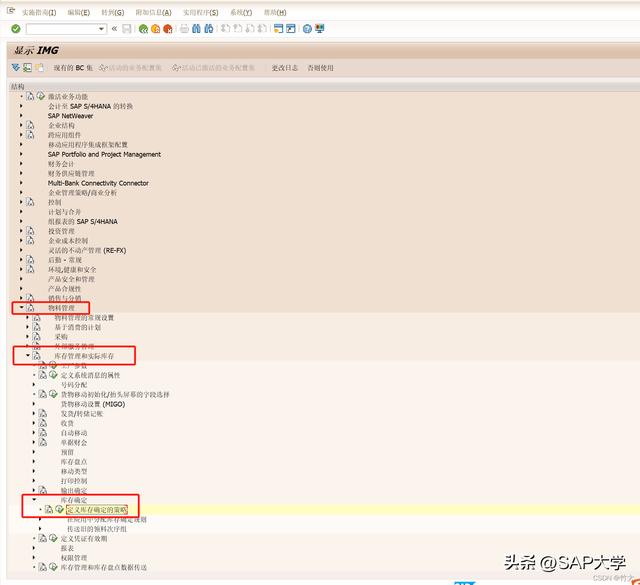The image size is (640, 585).
Task: Select the 库存盘点 tree entry
Action: [74, 462]
